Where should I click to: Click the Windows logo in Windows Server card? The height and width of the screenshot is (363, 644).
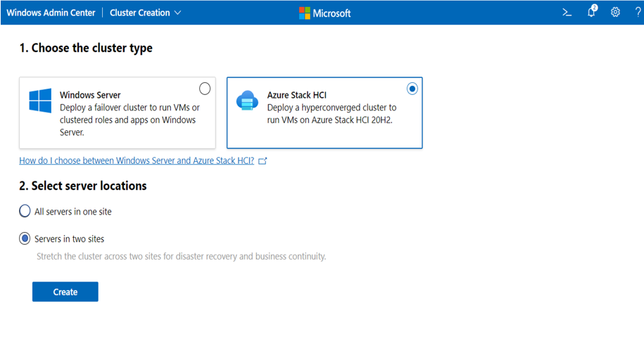pos(40,101)
